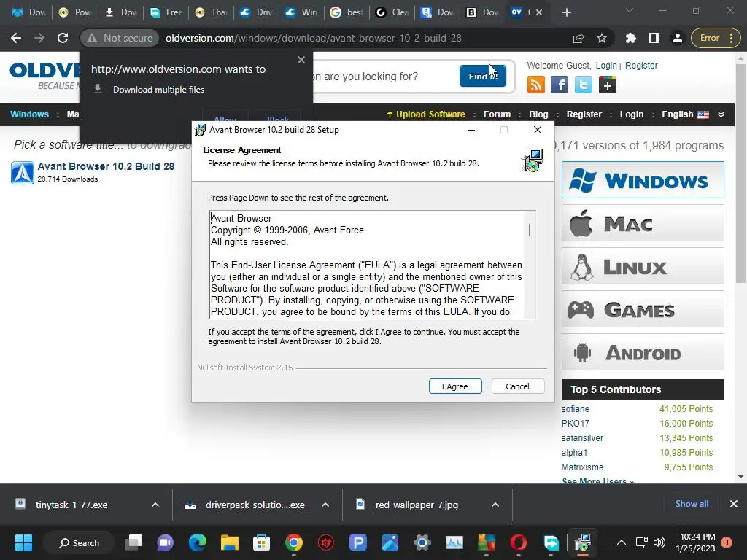Click the Avant setup installer taskbar icon
This screenshot has width=747, height=560.
583,542
